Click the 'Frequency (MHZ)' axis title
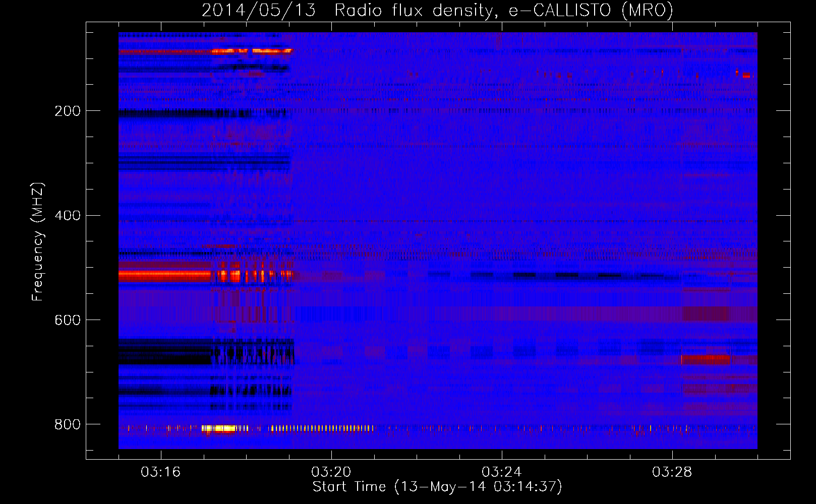Image resolution: width=816 pixels, height=504 pixels. [38, 241]
